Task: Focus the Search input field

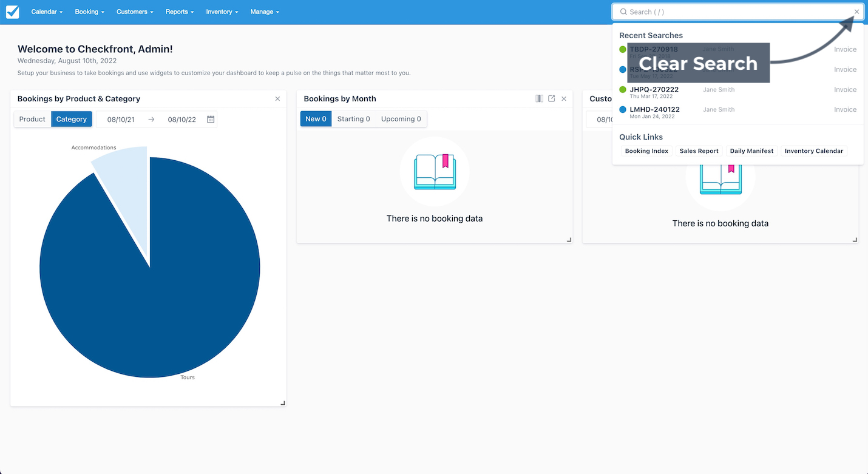Action: pos(738,12)
